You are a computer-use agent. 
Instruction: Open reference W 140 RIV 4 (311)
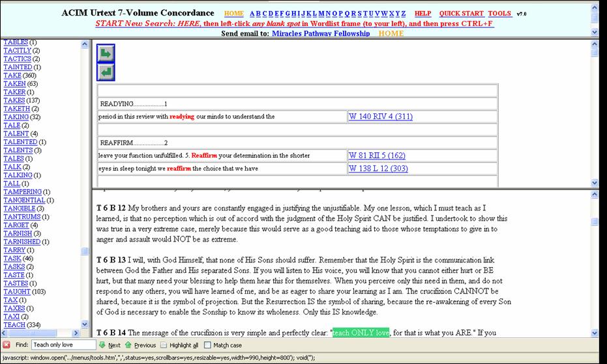[x=381, y=117]
